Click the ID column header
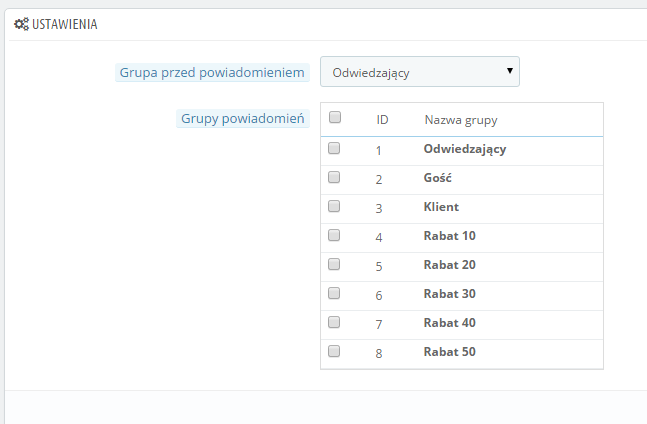Viewport: 647px width, 424px height. 382,120
